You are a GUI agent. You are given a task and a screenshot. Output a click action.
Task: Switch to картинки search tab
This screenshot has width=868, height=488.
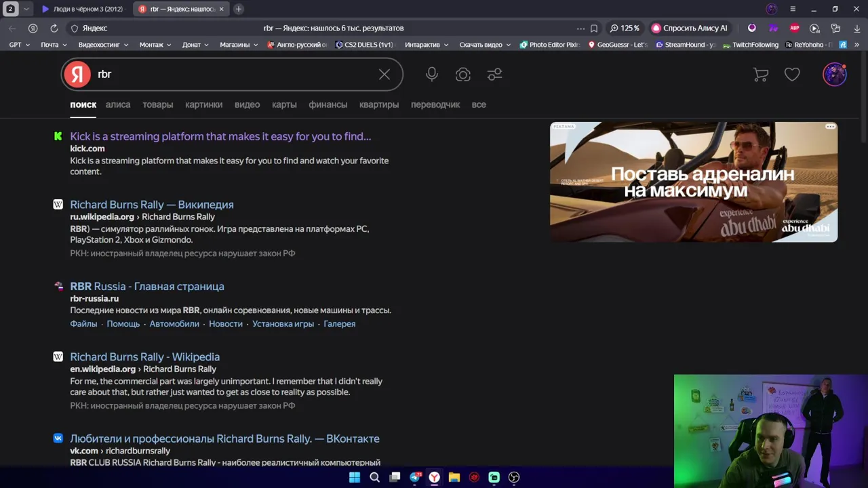coord(204,105)
